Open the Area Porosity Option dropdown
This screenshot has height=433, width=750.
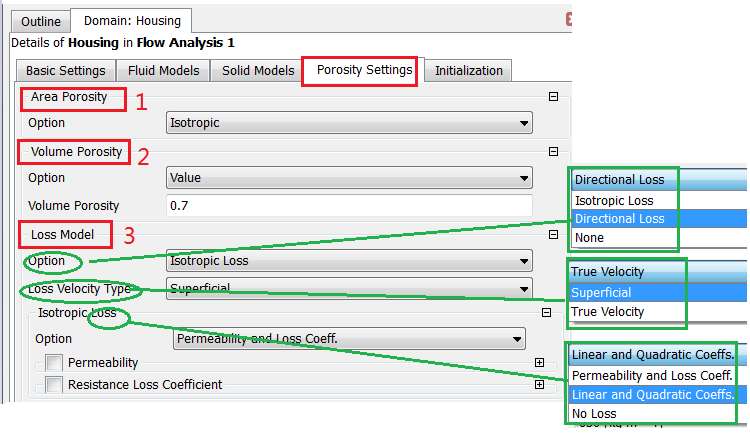click(349, 123)
